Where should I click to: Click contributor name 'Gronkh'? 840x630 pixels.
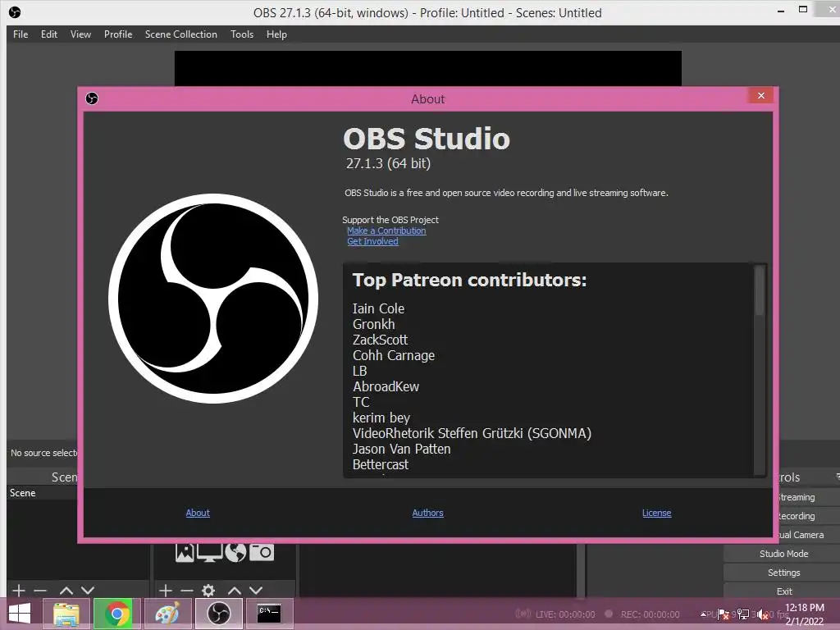click(373, 324)
